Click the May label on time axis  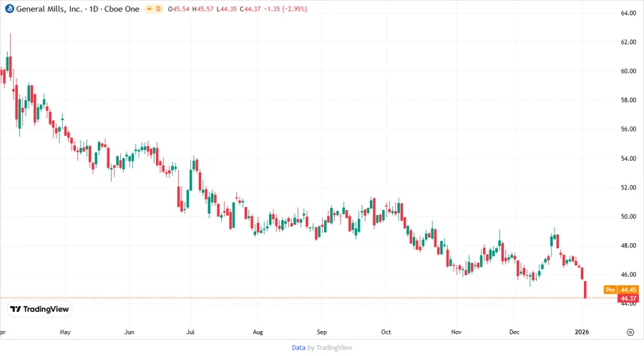pyautogui.click(x=65, y=332)
